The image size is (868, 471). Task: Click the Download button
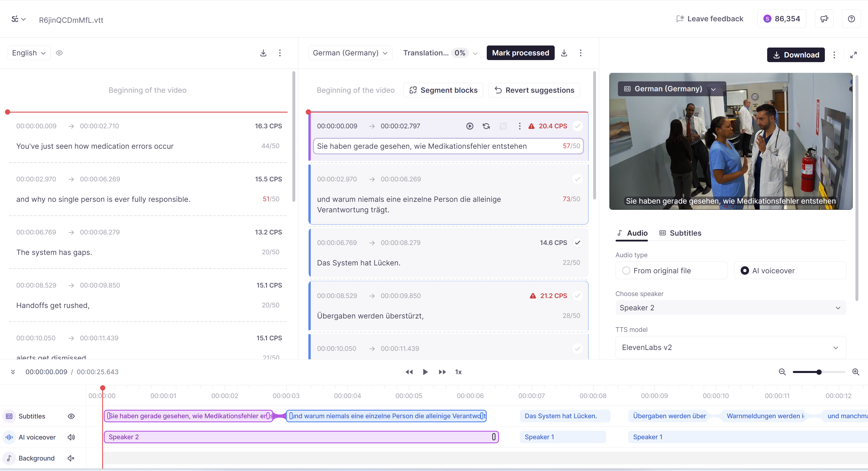coord(796,55)
